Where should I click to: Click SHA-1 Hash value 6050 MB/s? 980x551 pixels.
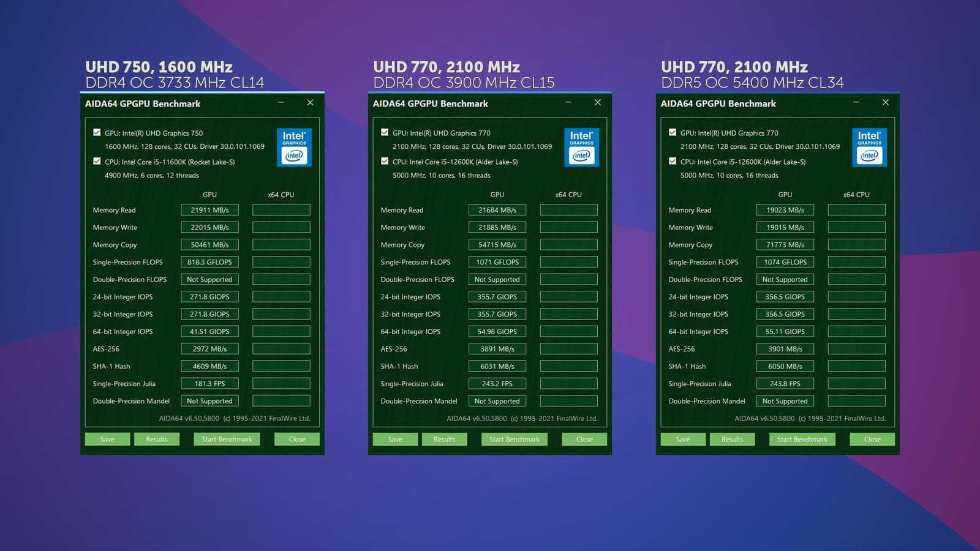coord(785,366)
